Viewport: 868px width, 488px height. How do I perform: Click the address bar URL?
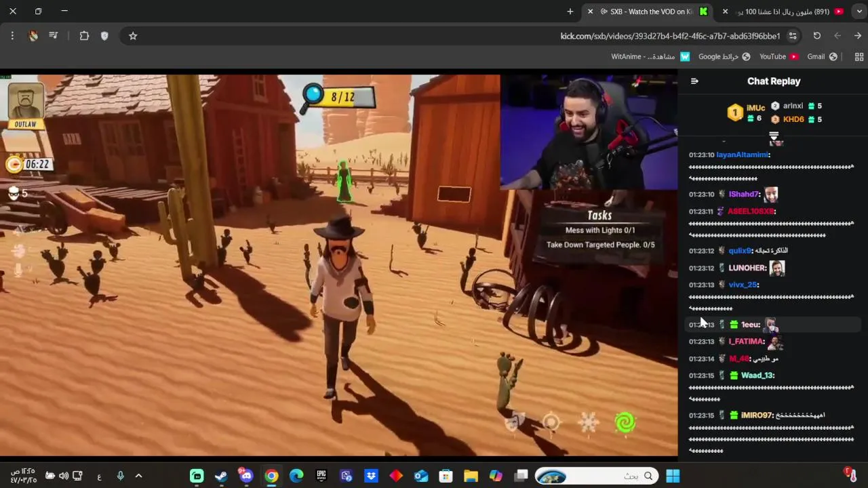click(670, 36)
